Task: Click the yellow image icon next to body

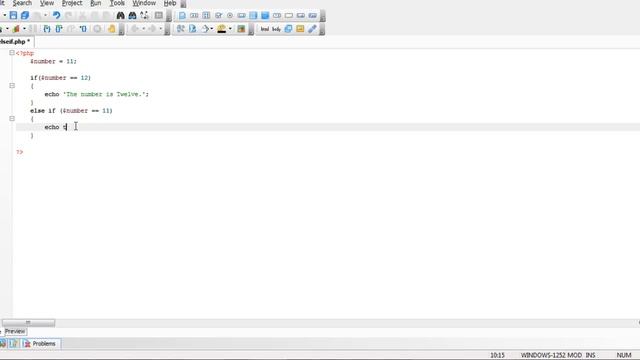Action: [300, 29]
